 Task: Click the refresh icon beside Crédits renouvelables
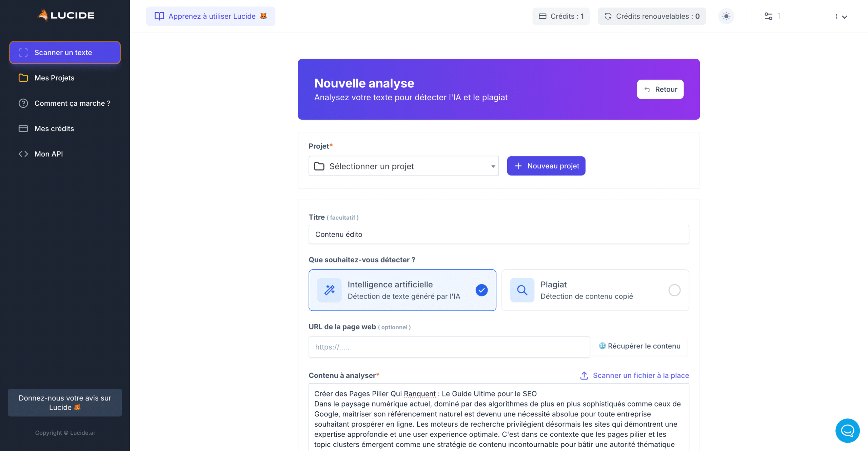pos(608,16)
